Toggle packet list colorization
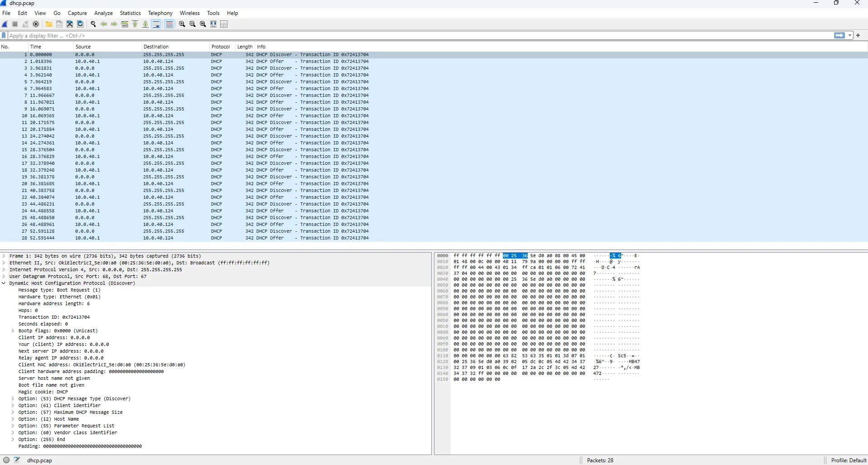Viewport: 868px width, 465px height. point(169,24)
